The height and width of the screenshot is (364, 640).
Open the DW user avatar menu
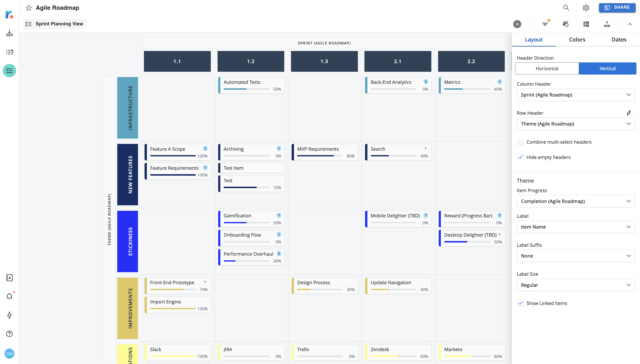click(9, 353)
